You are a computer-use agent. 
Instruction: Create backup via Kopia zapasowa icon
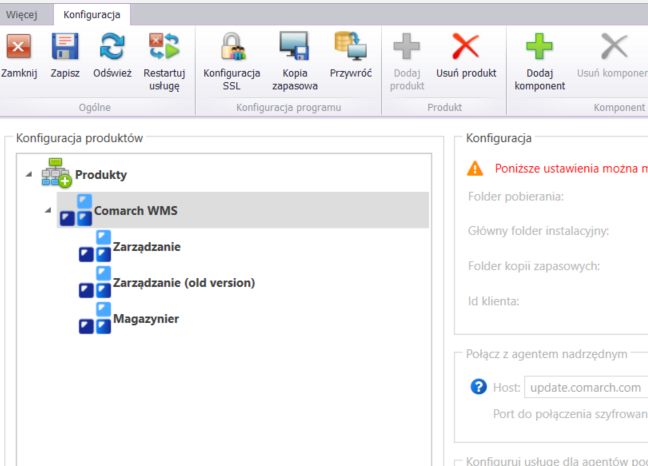point(294,46)
